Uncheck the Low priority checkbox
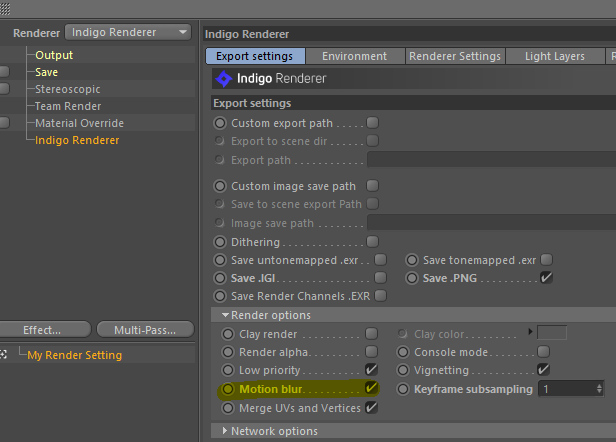 (371, 369)
